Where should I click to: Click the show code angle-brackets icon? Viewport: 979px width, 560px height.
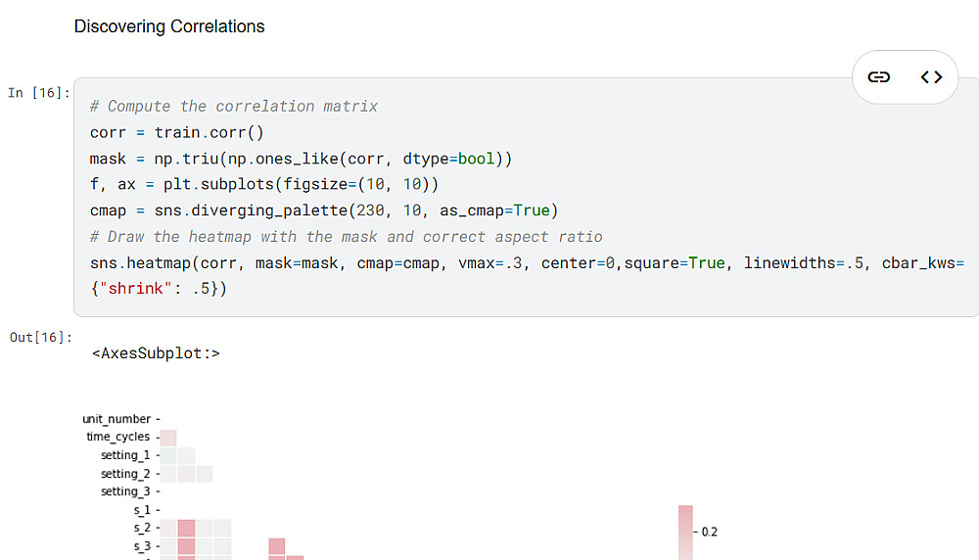pyautogui.click(x=931, y=77)
